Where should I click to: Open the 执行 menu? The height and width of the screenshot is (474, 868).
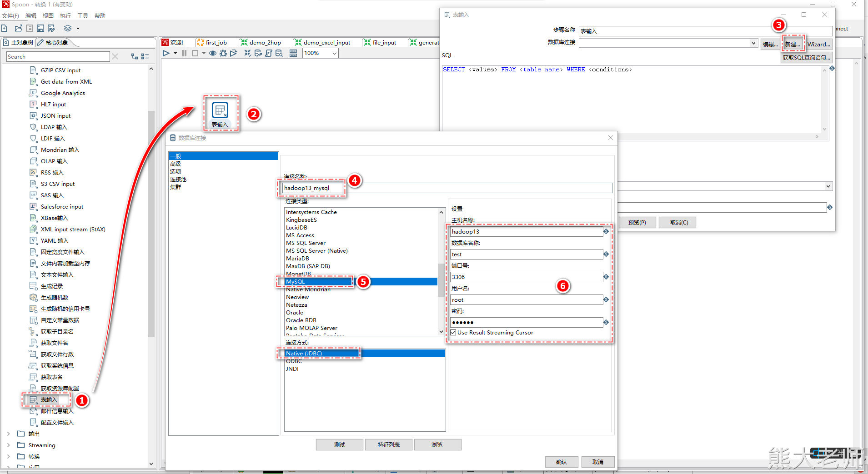click(65, 16)
